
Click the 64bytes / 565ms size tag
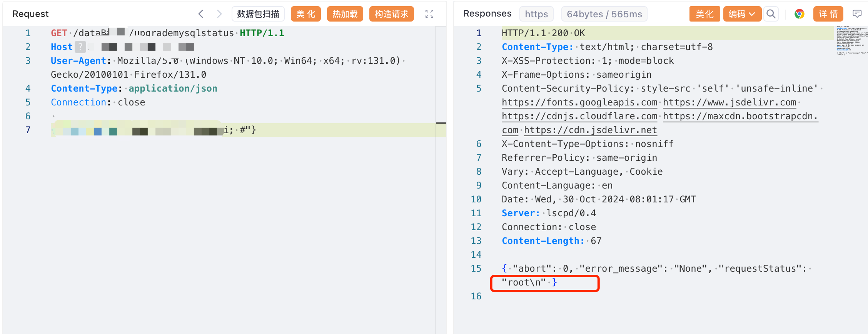click(604, 14)
